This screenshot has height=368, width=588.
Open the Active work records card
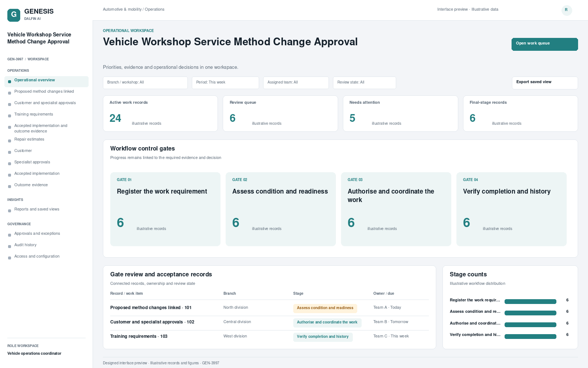click(160, 113)
